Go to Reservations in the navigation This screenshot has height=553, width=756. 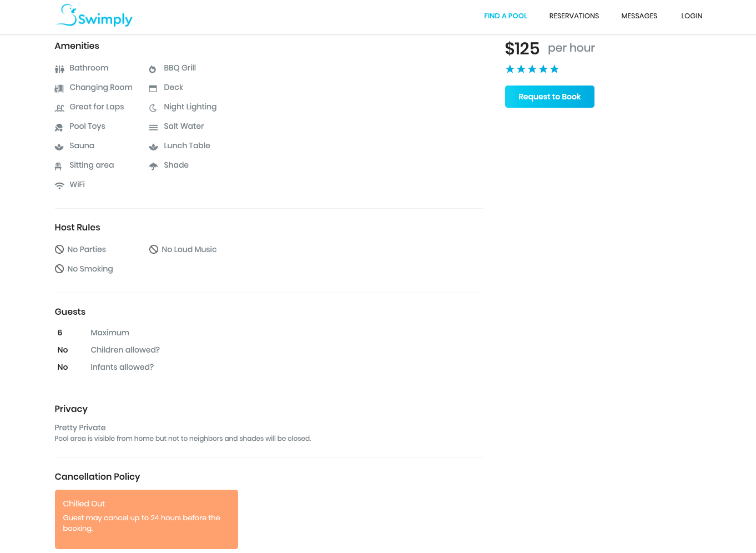(574, 16)
